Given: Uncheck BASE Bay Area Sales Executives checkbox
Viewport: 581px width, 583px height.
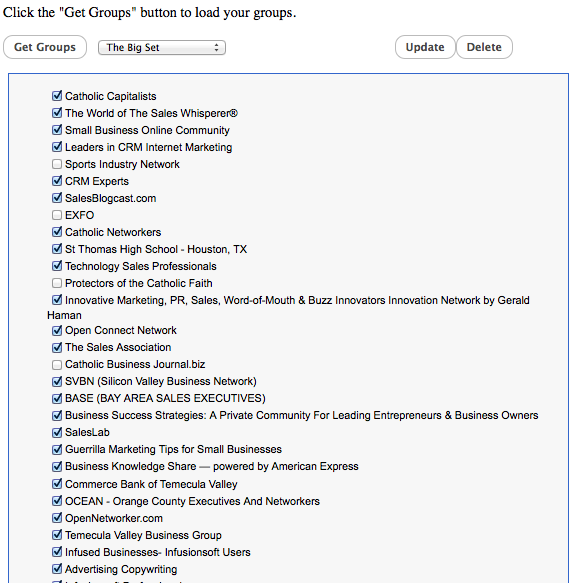Looking at the screenshot, I should [x=57, y=398].
